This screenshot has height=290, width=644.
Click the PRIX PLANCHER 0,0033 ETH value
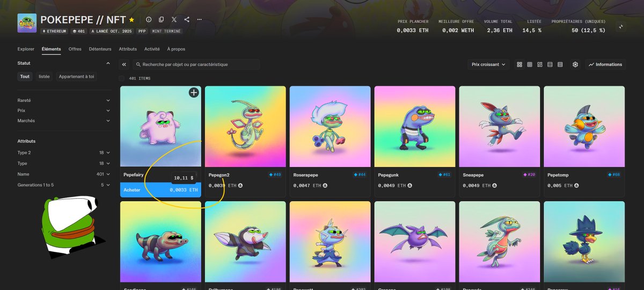click(x=413, y=31)
